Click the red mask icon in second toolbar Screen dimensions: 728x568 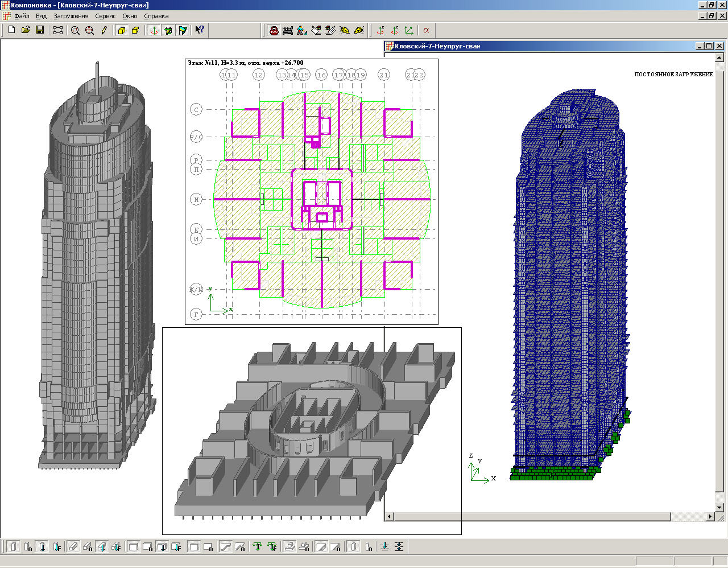pyautogui.click(x=274, y=30)
